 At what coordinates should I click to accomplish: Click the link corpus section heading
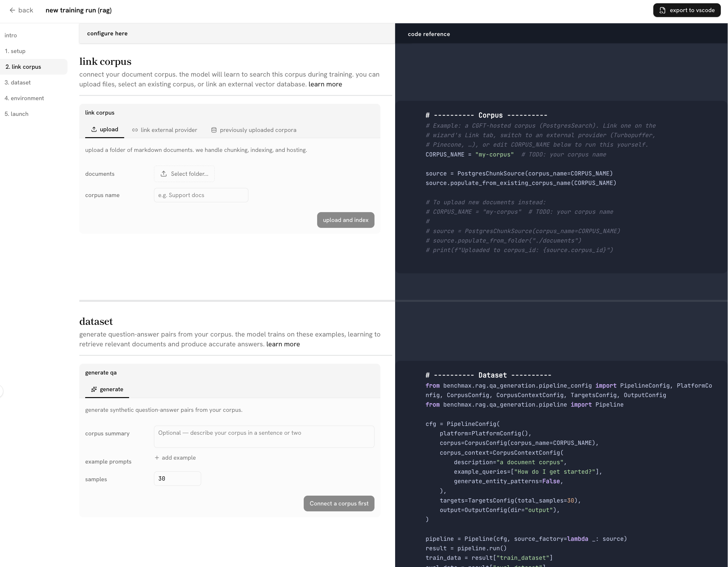pos(105,62)
